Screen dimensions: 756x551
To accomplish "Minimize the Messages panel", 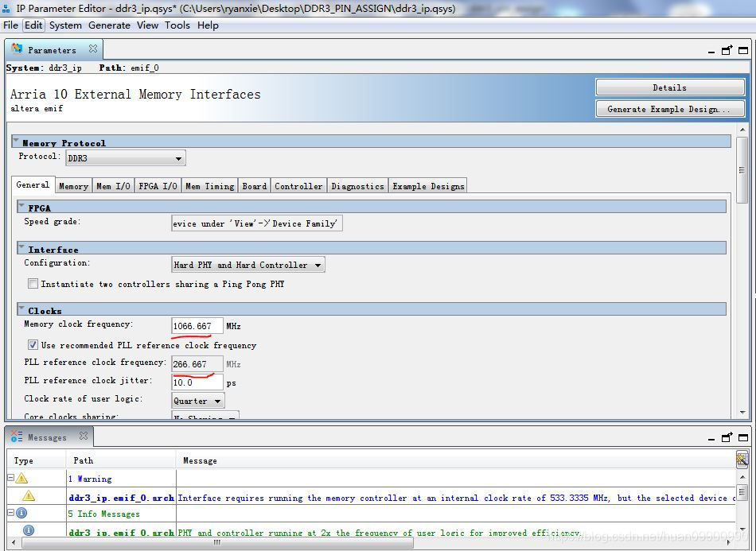I will click(x=711, y=439).
